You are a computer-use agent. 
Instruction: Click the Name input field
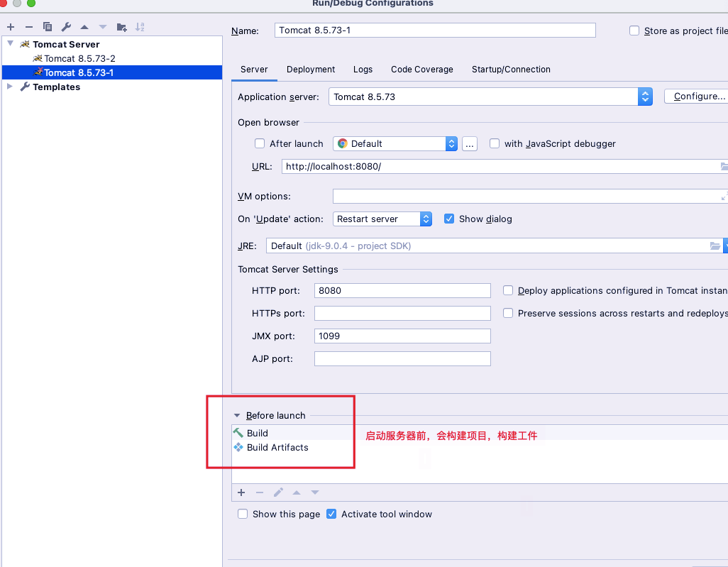[435, 31]
